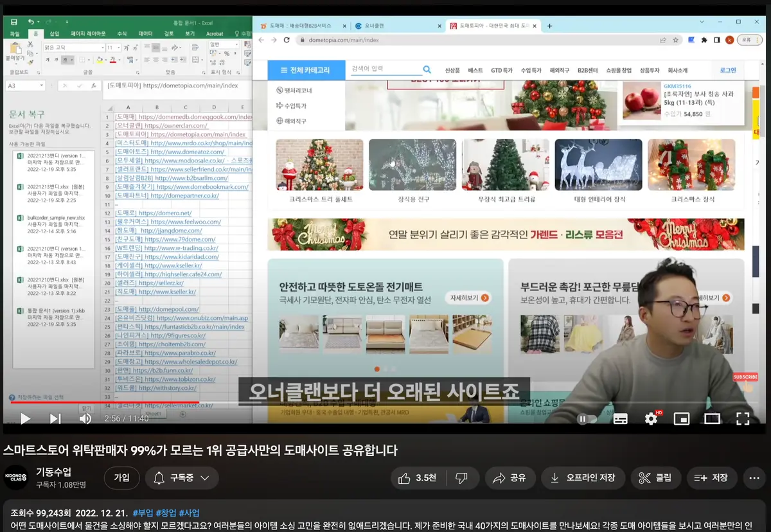Click the Excel undo arrow

(31, 22)
